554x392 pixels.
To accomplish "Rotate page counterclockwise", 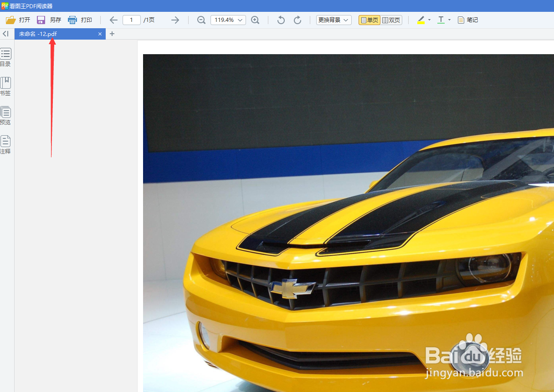I will (x=281, y=20).
